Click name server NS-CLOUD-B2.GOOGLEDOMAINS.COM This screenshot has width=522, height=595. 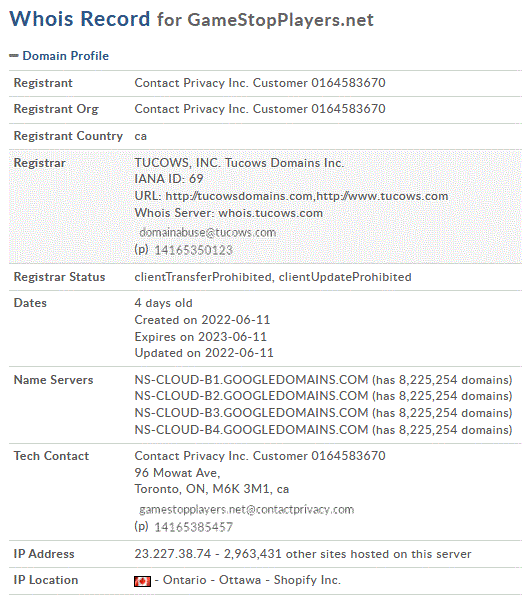[x=251, y=396]
